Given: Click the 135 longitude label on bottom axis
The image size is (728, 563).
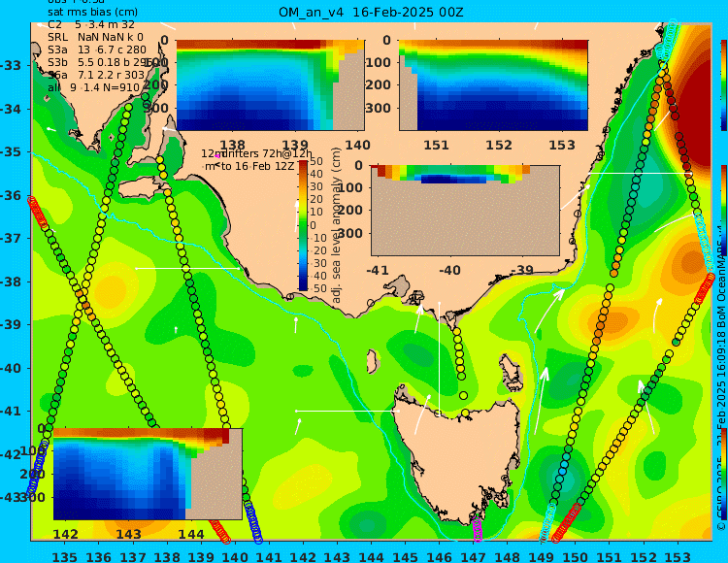Looking at the screenshot, I should [x=64, y=556].
